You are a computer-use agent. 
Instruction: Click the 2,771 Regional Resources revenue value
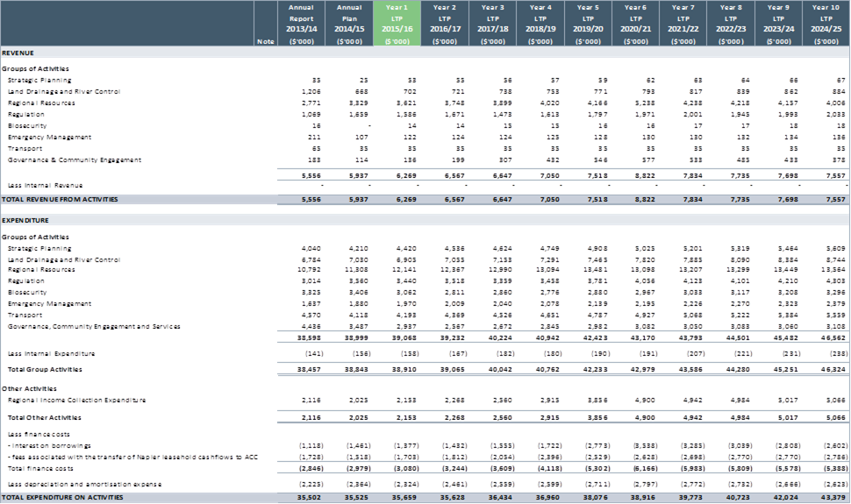coord(312,103)
